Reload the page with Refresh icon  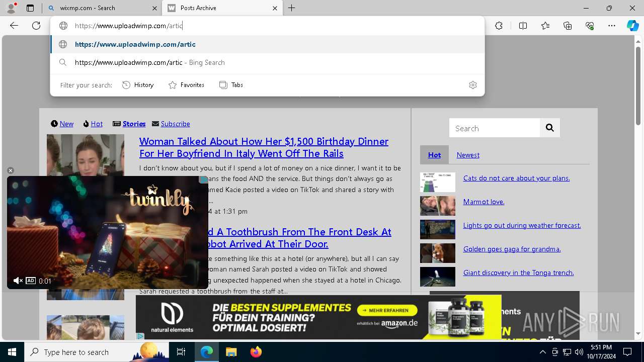coord(36,26)
